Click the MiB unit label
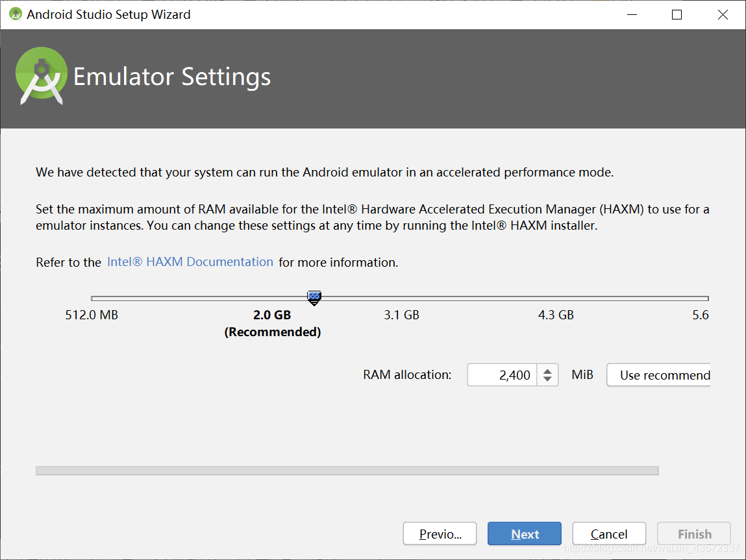746x560 pixels. point(582,374)
